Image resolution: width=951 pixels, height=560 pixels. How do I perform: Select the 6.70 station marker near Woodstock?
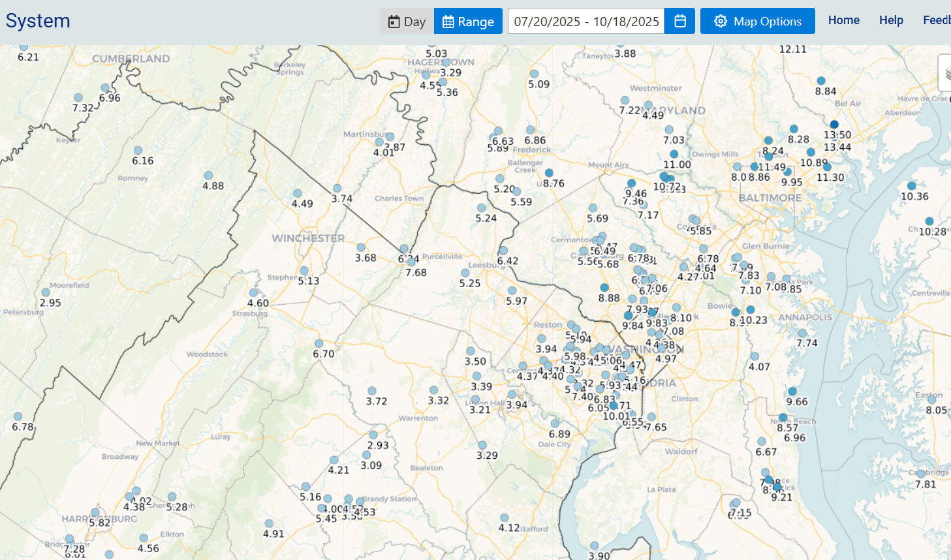tap(319, 343)
